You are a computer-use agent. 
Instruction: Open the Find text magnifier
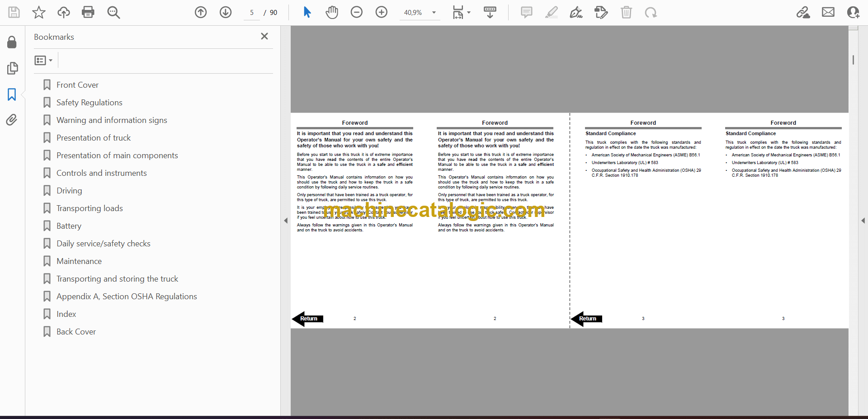[x=113, y=12]
